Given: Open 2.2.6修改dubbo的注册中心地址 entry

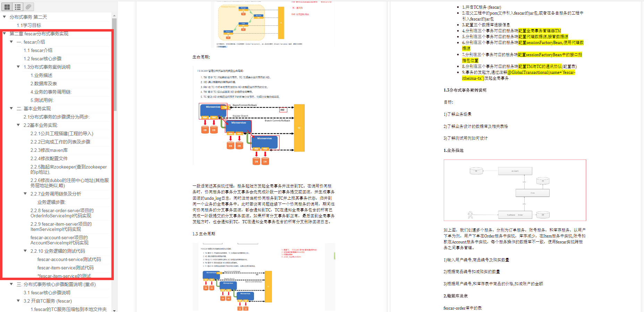Looking at the screenshot, I should coord(69,183).
